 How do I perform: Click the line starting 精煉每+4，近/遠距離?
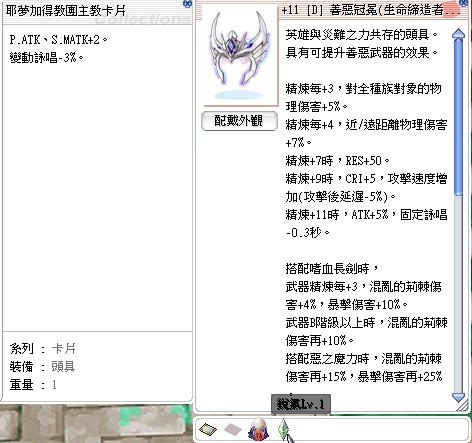click(x=366, y=125)
